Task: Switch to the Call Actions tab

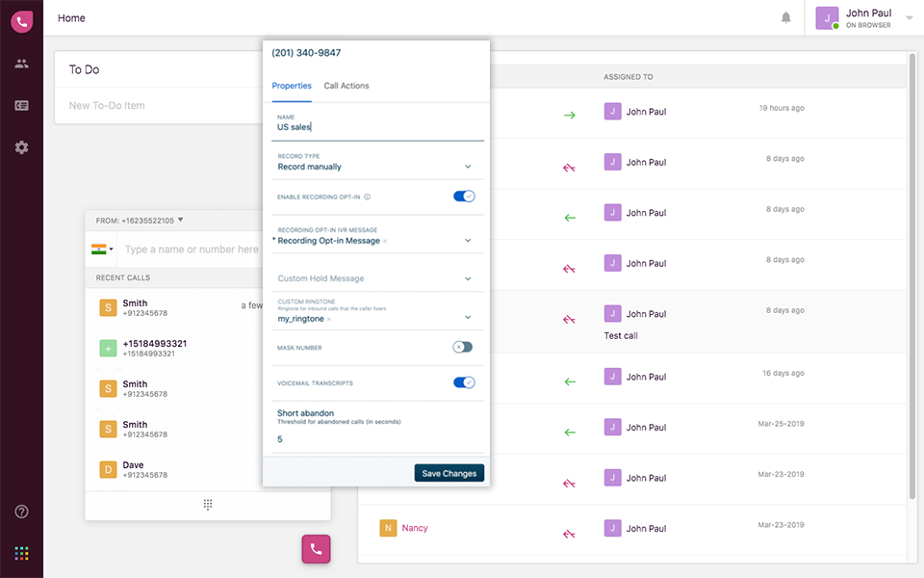Action: point(346,86)
